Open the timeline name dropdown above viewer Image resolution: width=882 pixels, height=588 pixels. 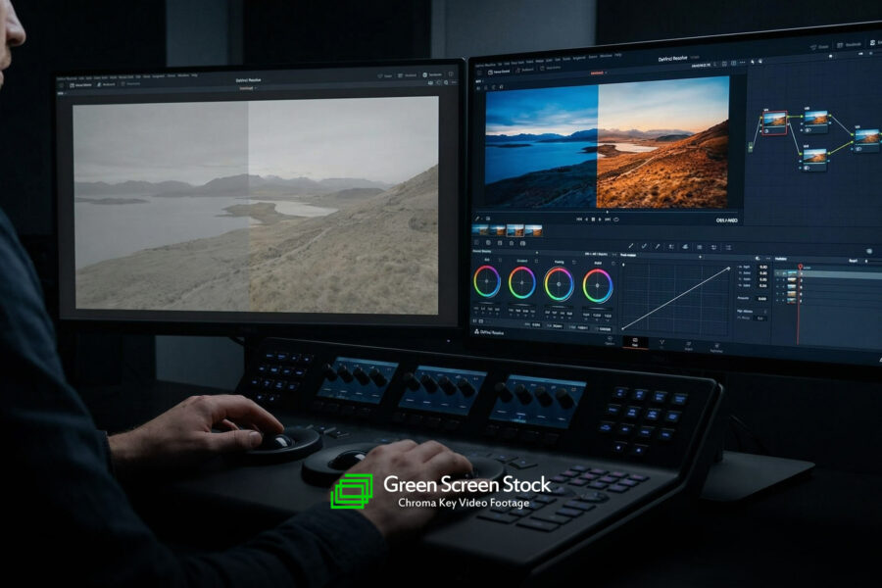[597, 72]
